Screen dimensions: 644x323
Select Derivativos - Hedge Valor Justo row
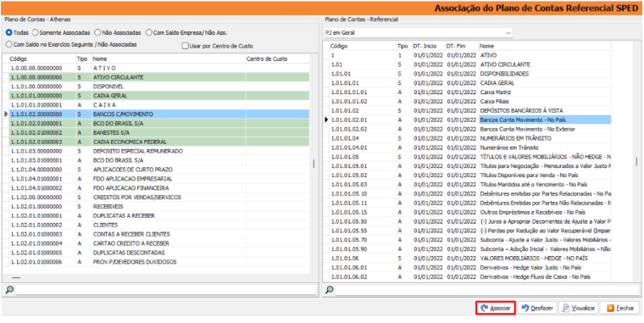coord(470,268)
